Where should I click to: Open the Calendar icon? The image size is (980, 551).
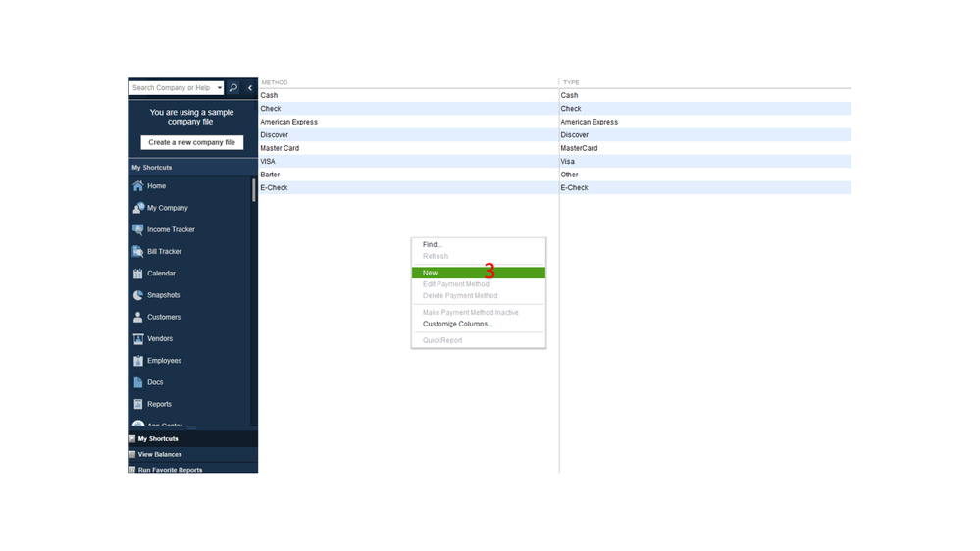click(x=138, y=274)
